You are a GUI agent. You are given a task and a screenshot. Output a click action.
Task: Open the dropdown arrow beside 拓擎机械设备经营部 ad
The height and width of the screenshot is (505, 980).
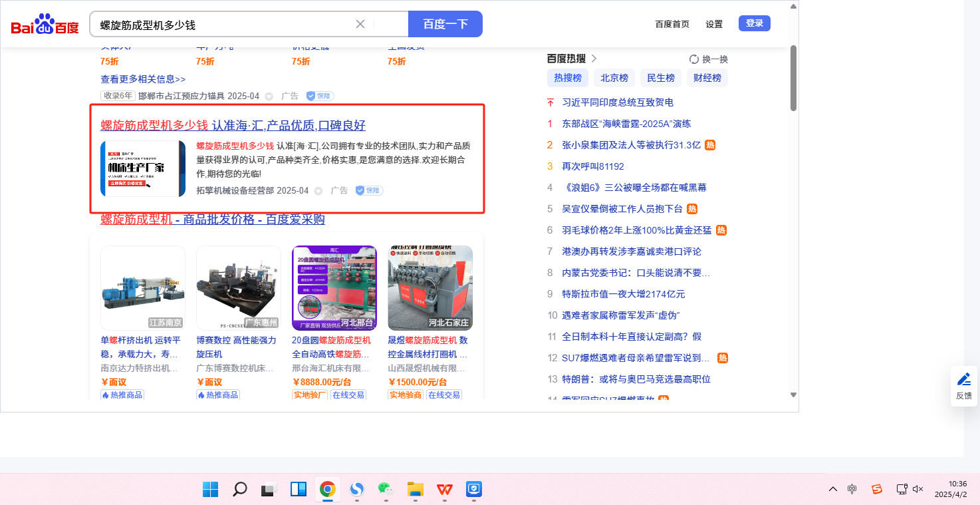click(x=318, y=191)
